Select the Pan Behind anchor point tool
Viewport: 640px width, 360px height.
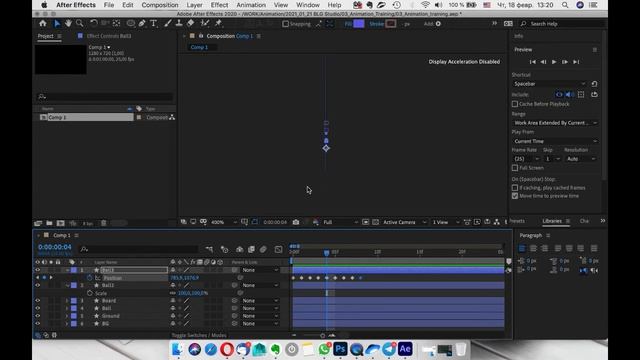(x=117, y=24)
